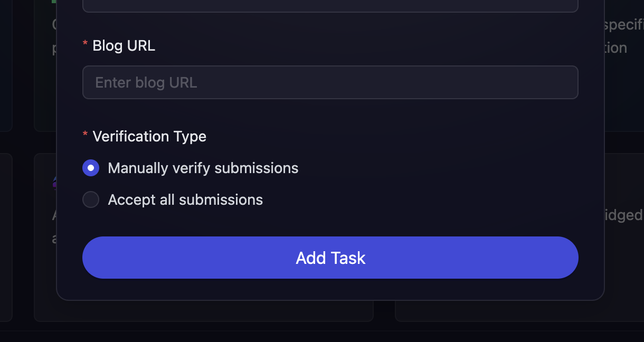Click the "Blog URL" field label
This screenshot has height=342, width=644.
pyautogui.click(x=124, y=46)
